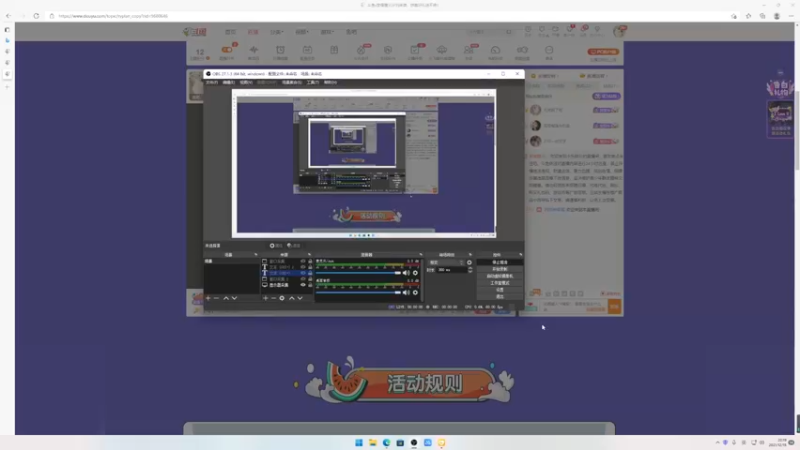The width and height of the screenshot is (800, 450).
Task: Click the calendar icon in Douyu streamer toolbar
Action: pos(307,50)
